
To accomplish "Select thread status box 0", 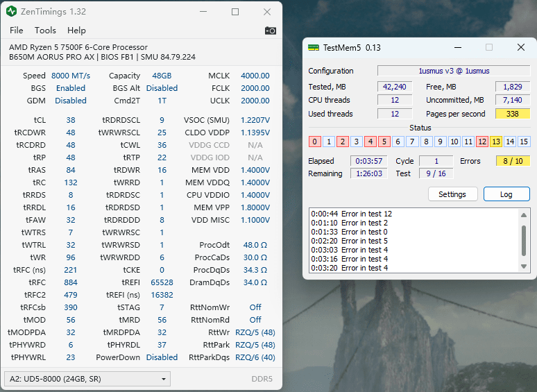I will click(315, 142).
